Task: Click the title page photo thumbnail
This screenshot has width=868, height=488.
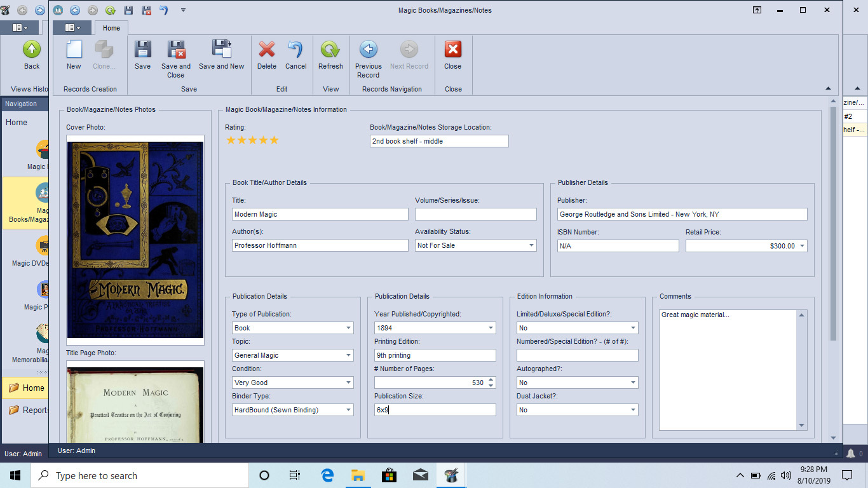Action: 135,405
